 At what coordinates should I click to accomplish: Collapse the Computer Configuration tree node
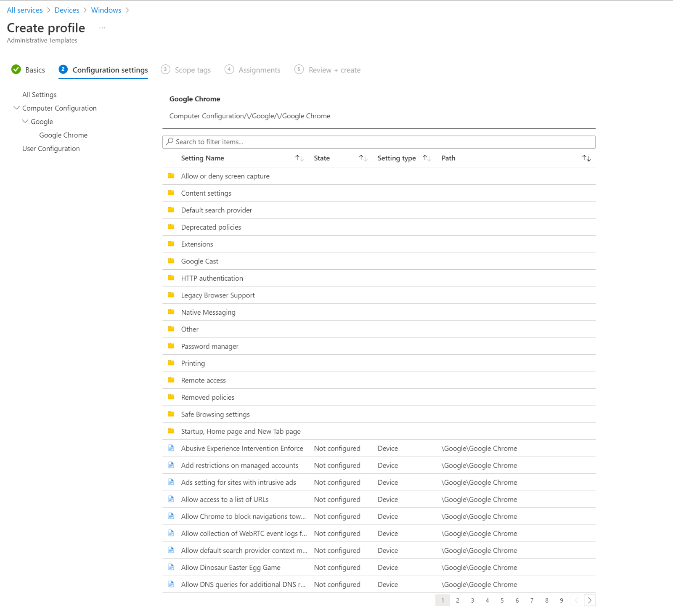pos(17,108)
